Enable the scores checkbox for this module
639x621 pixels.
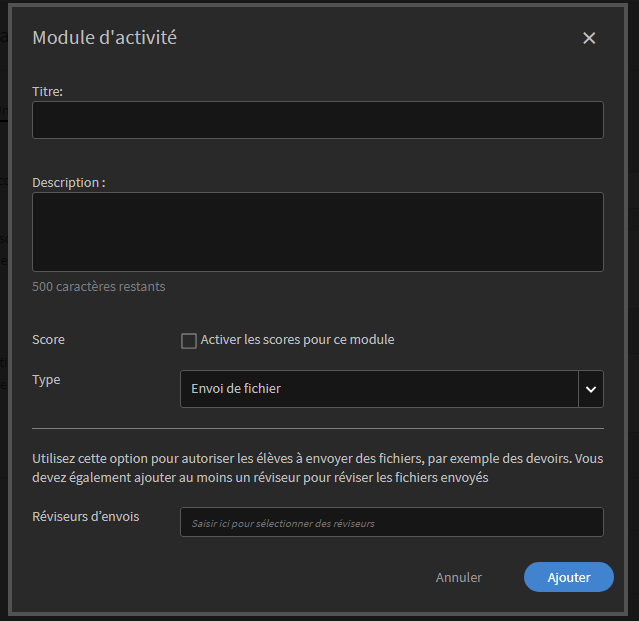point(189,341)
